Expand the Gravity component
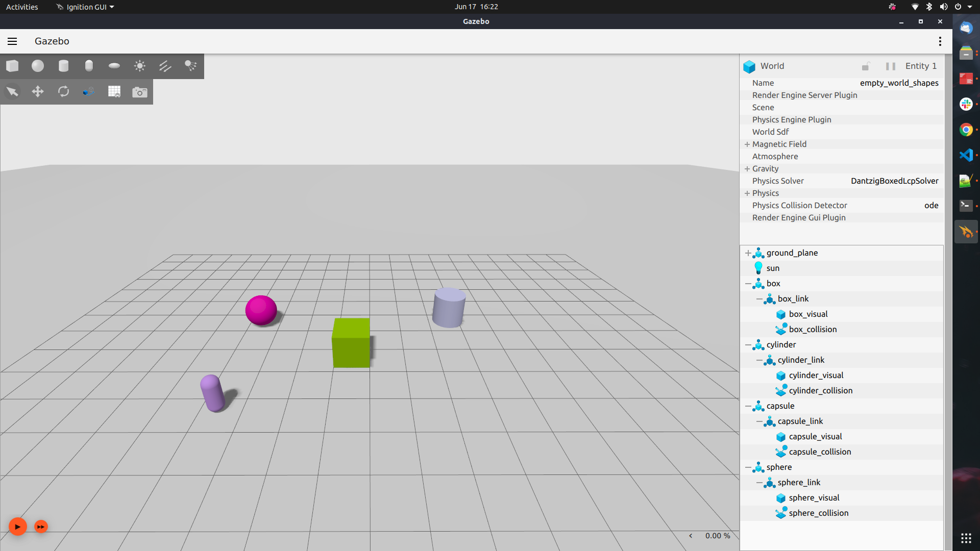 (747, 168)
